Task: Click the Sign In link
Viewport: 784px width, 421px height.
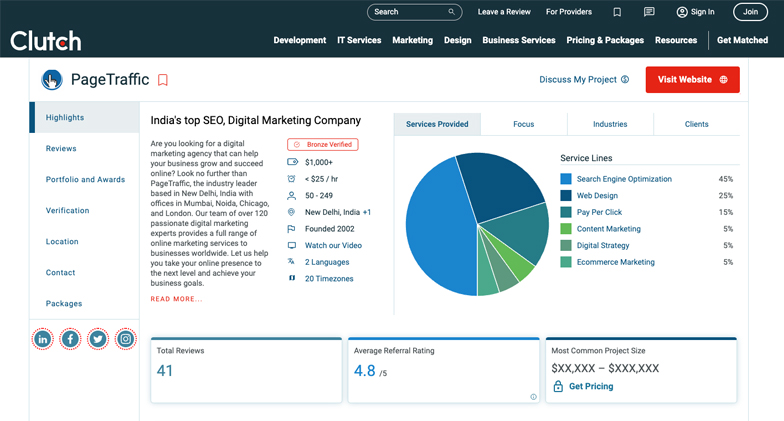Action: (x=696, y=12)
